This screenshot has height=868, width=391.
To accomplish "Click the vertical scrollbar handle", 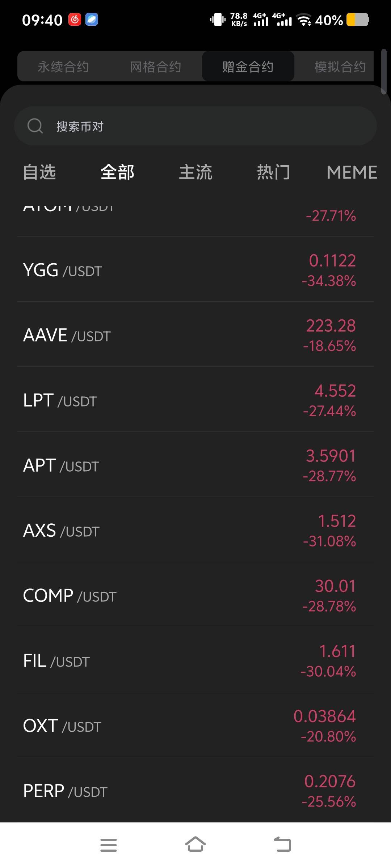I will tap(384, 72).
